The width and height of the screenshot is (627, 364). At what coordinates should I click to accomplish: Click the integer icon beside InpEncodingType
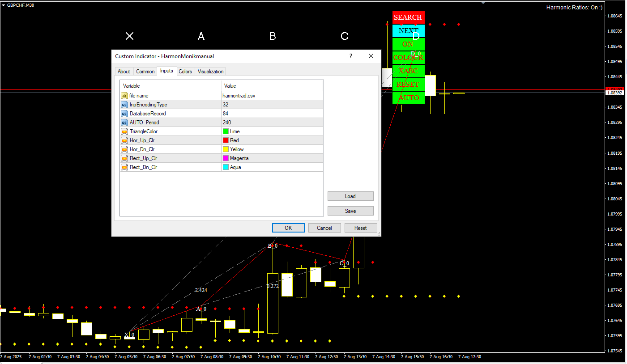pos(124,105)
